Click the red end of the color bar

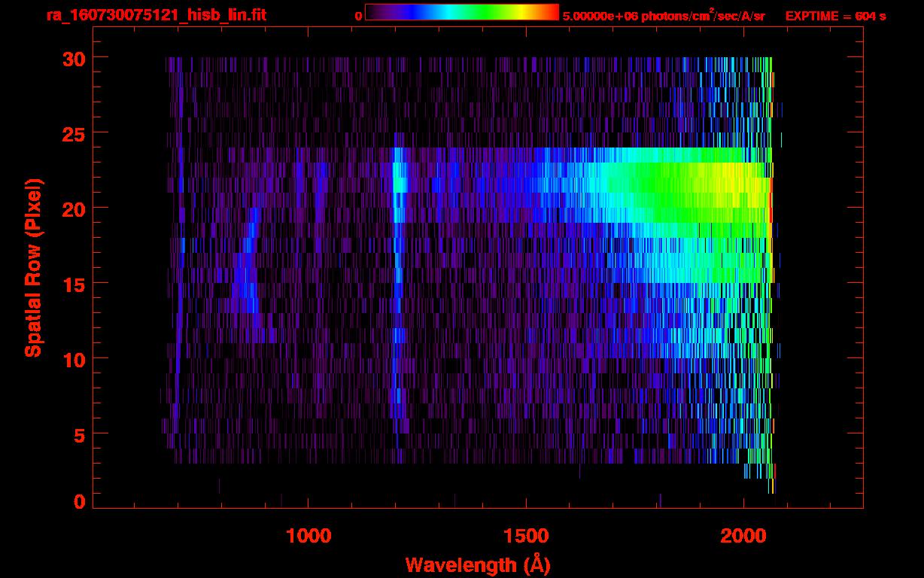point(551,12)
